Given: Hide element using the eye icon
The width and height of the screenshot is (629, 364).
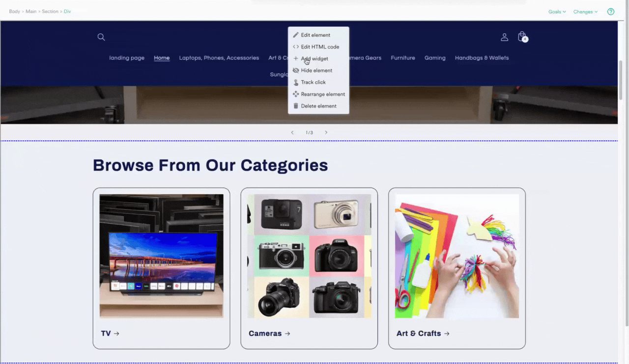Looking at the screenshot, I should (295, 70).
